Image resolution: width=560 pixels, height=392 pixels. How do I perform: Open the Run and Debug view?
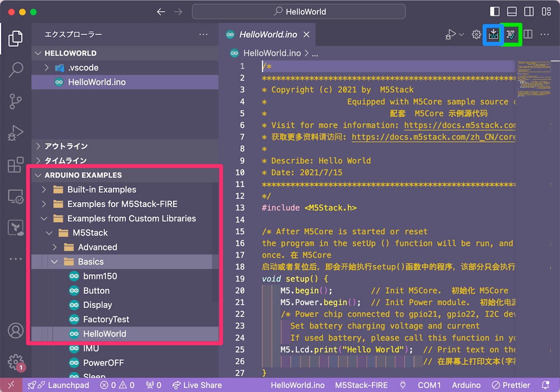pos(15,133)
